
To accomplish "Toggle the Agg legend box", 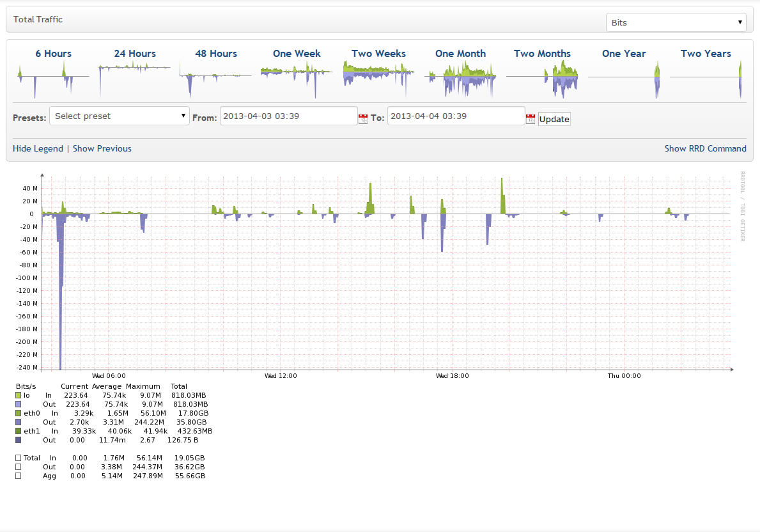I will point(18,476).
